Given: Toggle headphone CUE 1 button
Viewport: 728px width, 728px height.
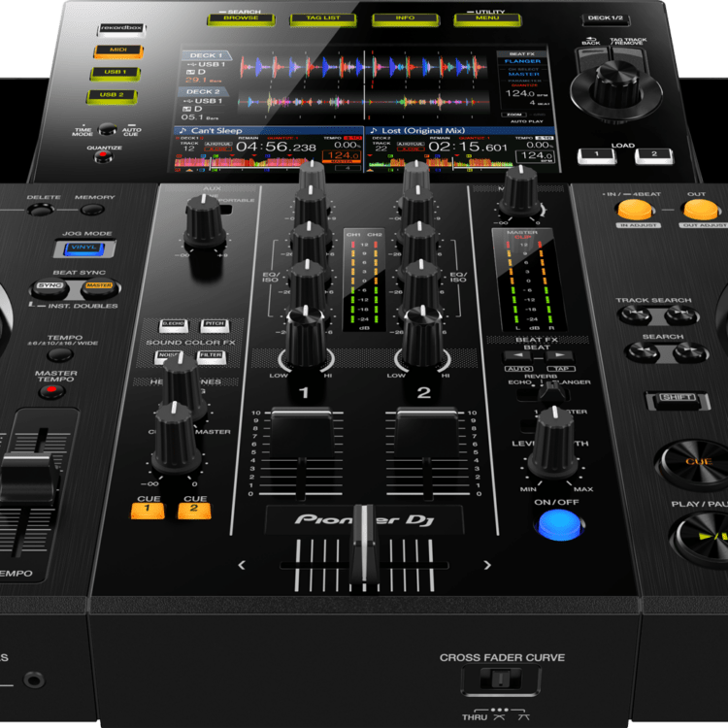Looking at the screenshot, I should point(148,511).
